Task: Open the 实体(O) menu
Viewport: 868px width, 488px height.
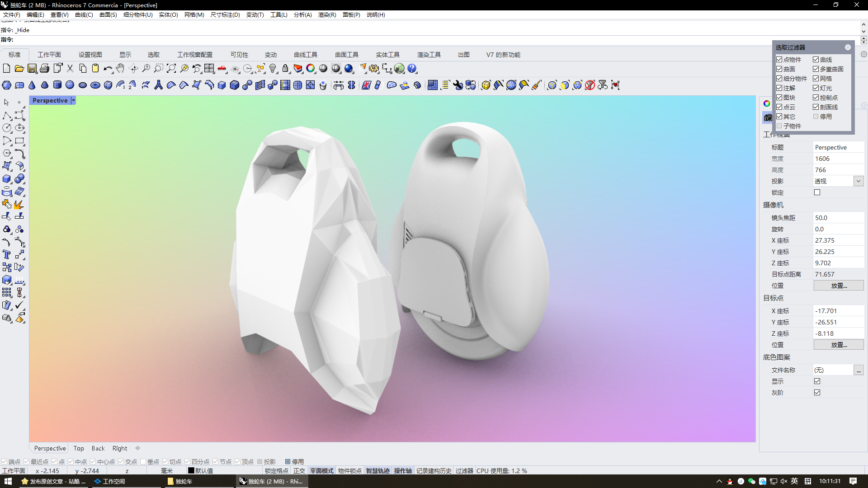Action: click(168, 15)
